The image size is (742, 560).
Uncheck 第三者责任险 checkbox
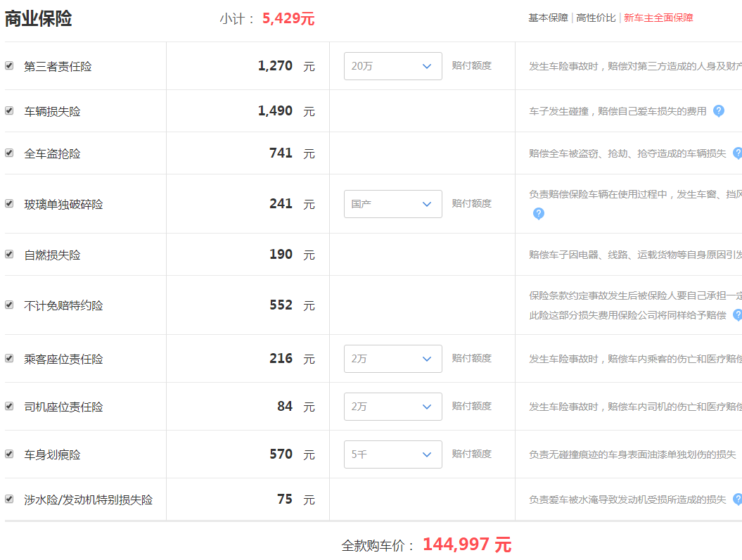(x=9, y=65)
